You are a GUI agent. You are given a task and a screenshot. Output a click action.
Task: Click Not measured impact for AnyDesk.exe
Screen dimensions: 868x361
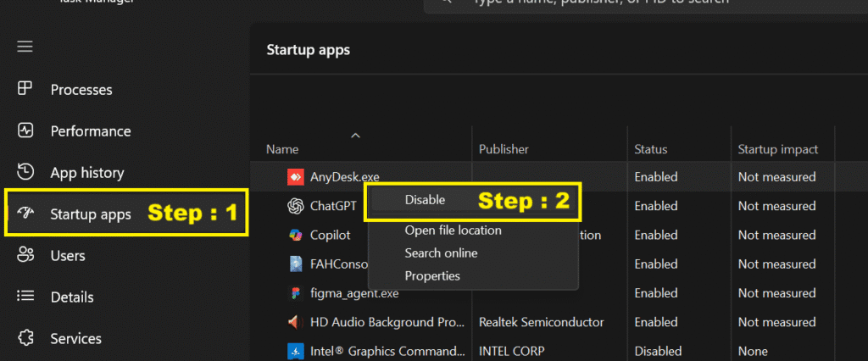[776, 177]
